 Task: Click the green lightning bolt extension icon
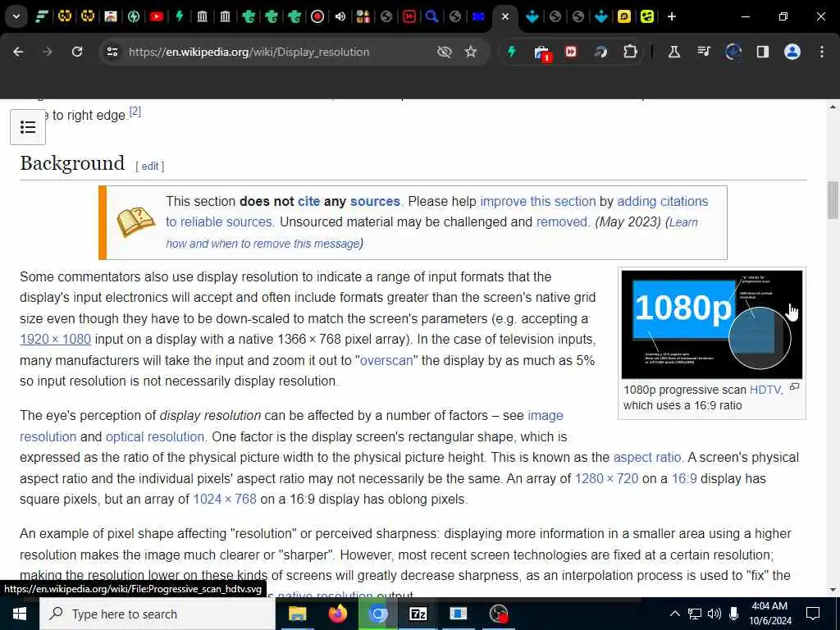point(512,52)
